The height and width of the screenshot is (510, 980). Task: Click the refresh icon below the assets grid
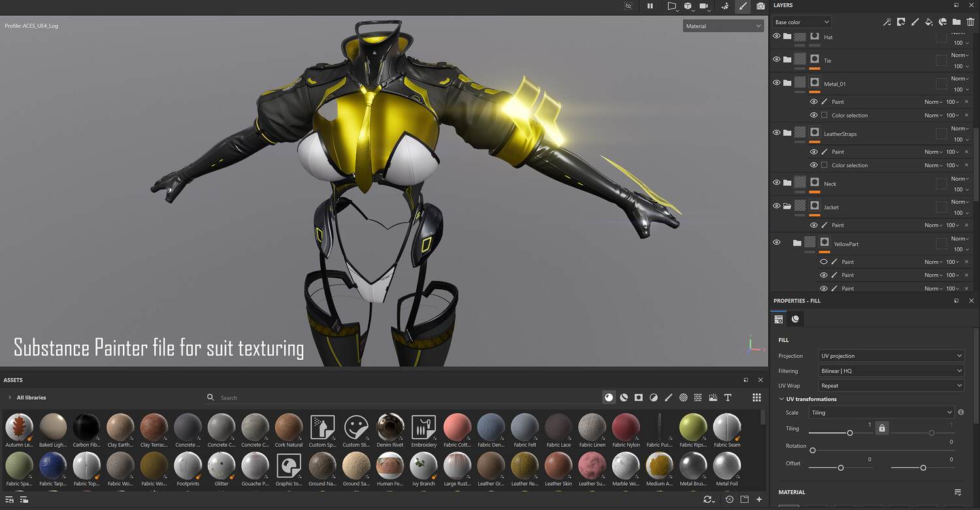(708, 500)
